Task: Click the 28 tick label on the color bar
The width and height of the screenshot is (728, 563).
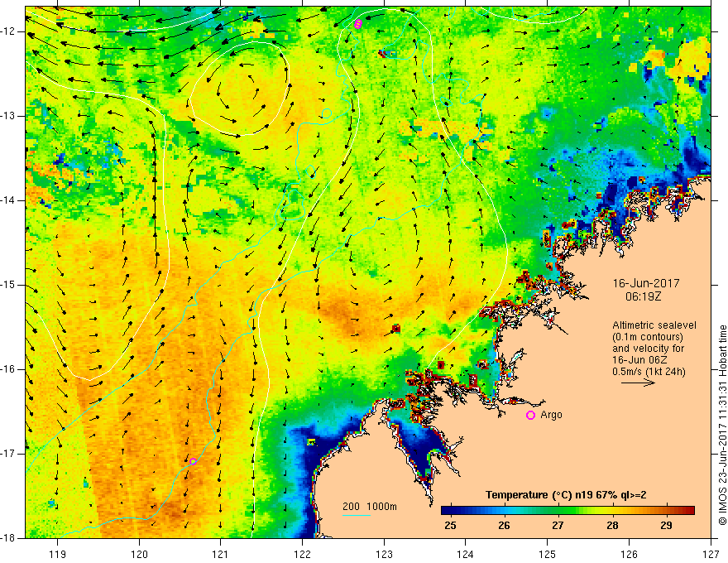Action: (612, 526)
